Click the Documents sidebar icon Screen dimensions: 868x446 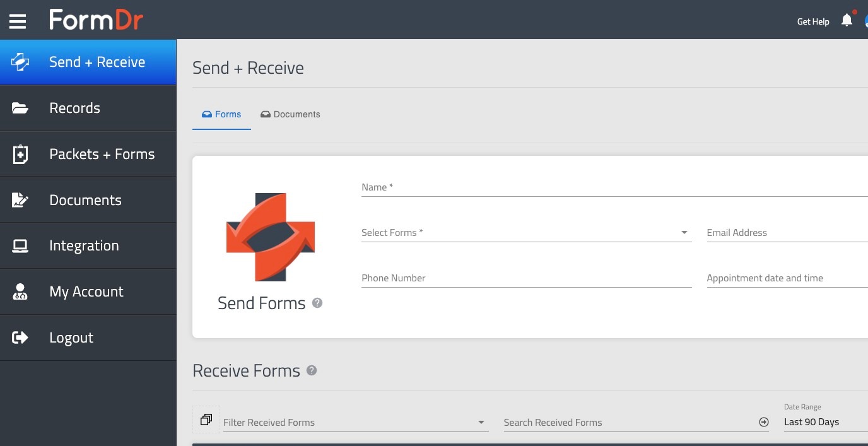[x=20, y=200]
